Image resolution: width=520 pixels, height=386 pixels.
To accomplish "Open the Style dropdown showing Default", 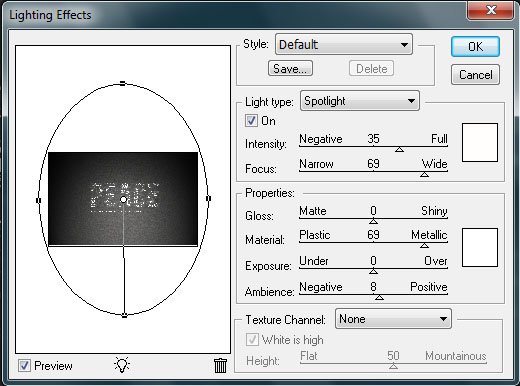I will tap(344, 44).
